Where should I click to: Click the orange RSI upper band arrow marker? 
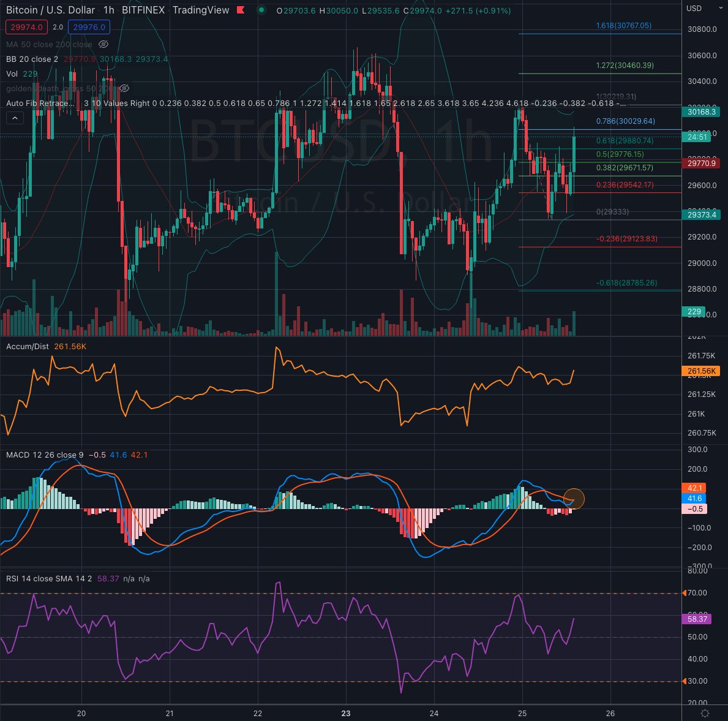(x=685, y=592)
